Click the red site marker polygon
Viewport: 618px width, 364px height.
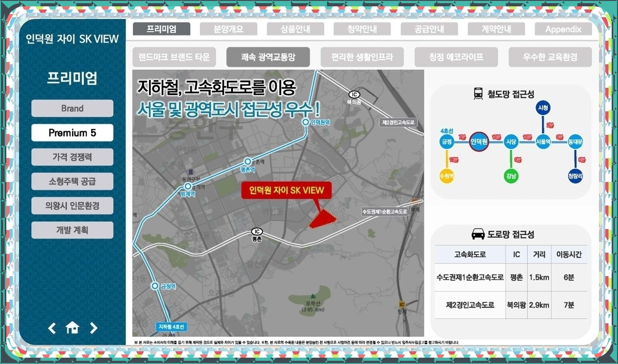click(x=323, y=220)
